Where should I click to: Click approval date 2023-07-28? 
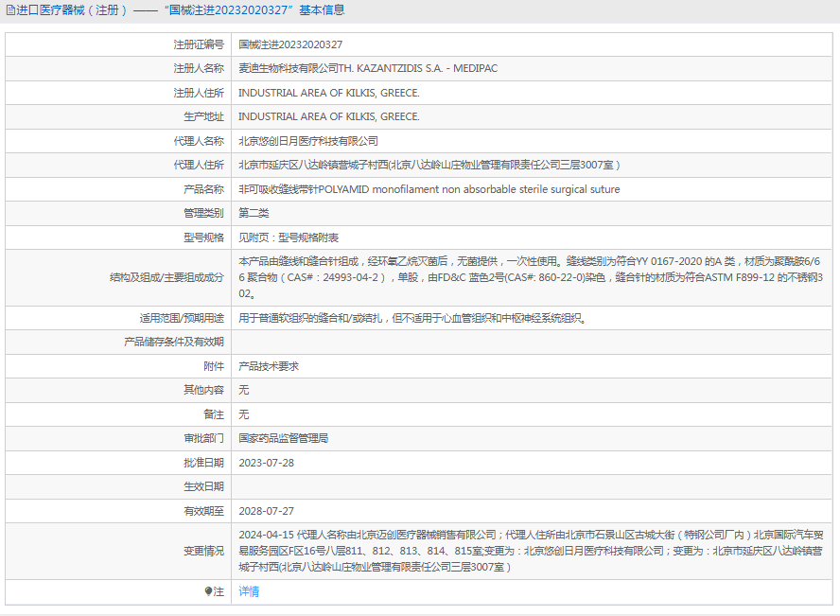[266, 463]
